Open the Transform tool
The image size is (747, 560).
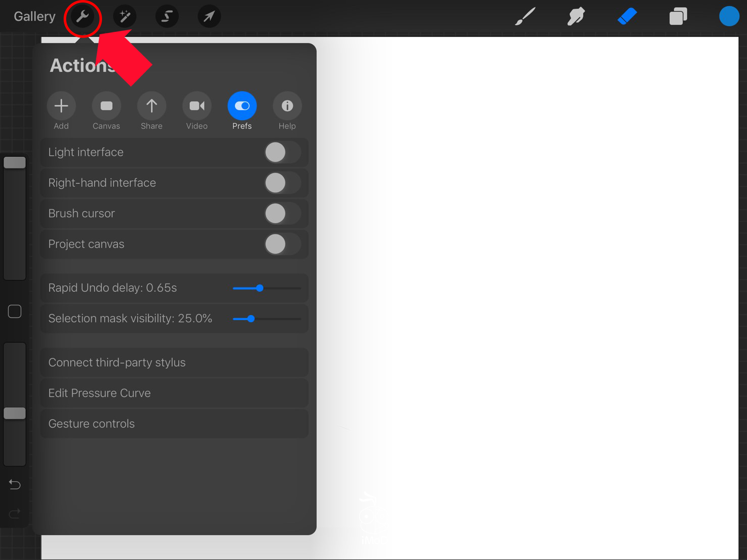209,16
